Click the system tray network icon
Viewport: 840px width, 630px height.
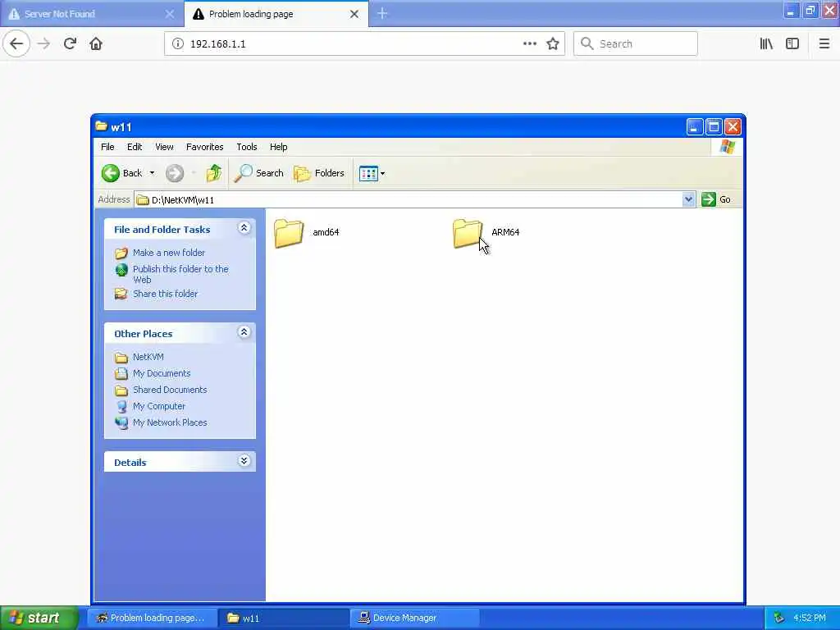tap(779, 618)
